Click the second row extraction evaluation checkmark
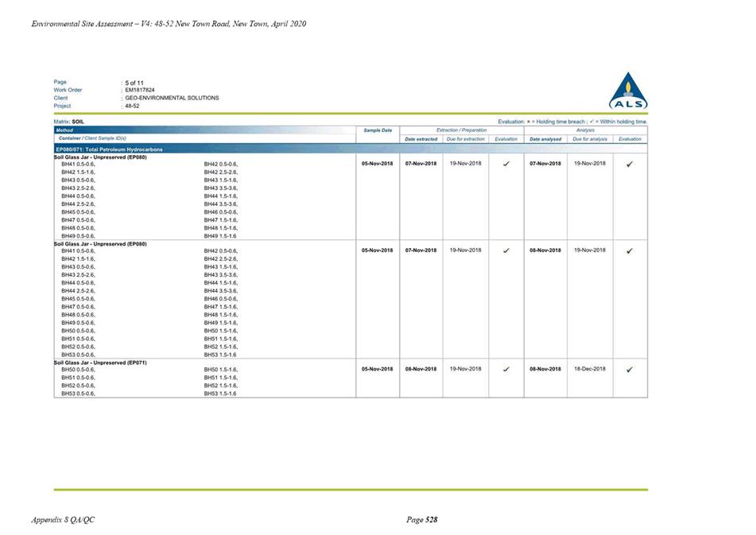 (x=506, y=250)
